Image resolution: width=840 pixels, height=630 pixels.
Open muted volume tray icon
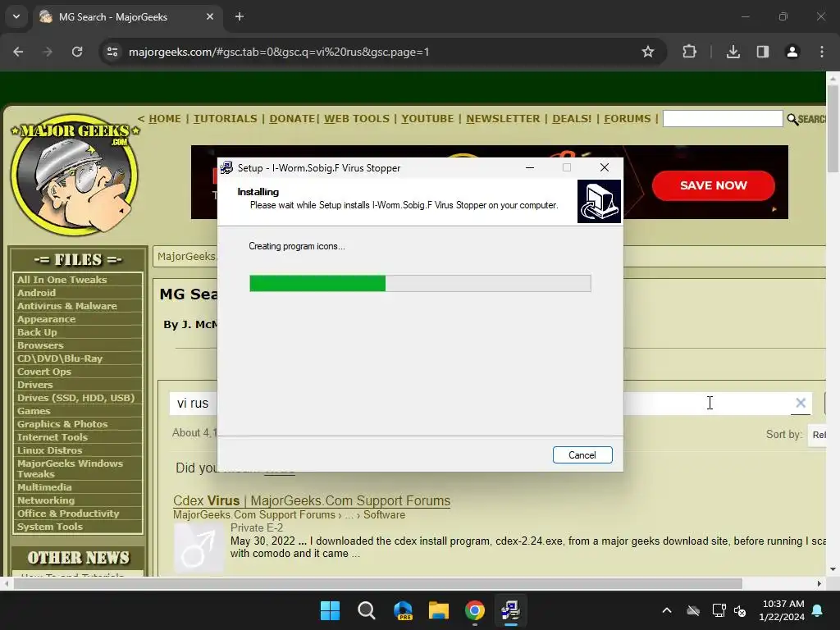click(740, 610)
